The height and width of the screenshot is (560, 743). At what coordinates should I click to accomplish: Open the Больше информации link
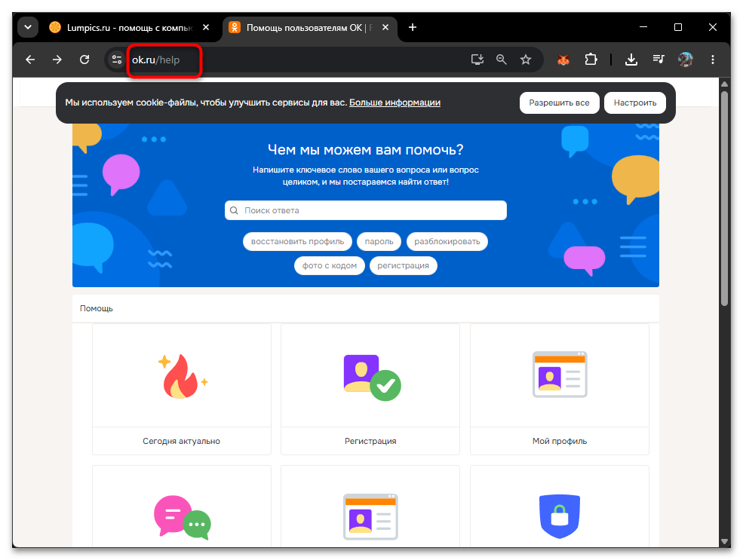point(395,103)
